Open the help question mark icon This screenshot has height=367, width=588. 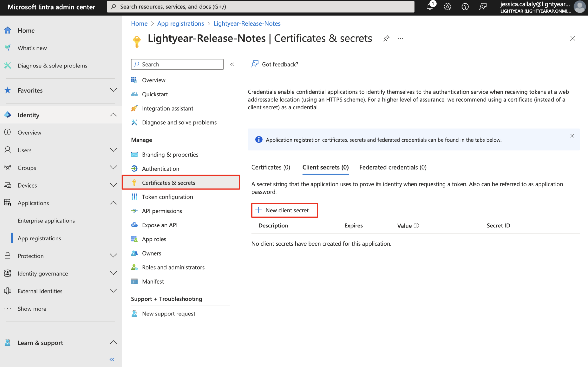pyautogui.click(x=465, y=7)
